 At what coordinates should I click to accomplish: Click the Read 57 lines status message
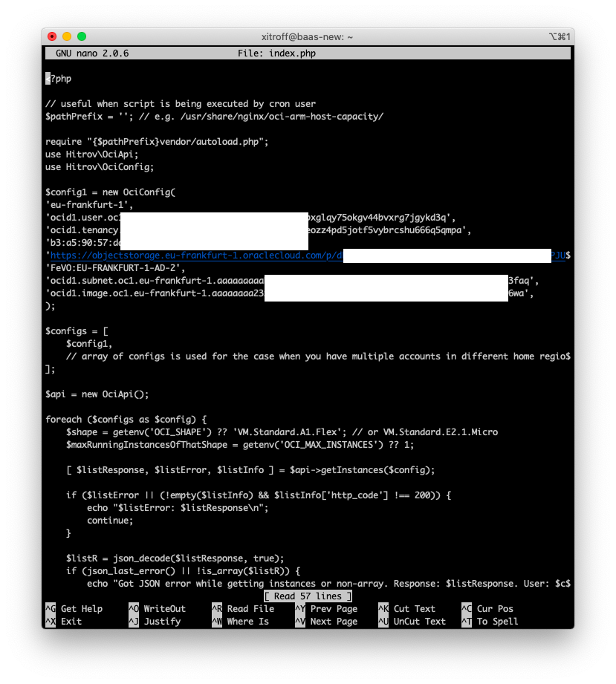tap(307, 596)
